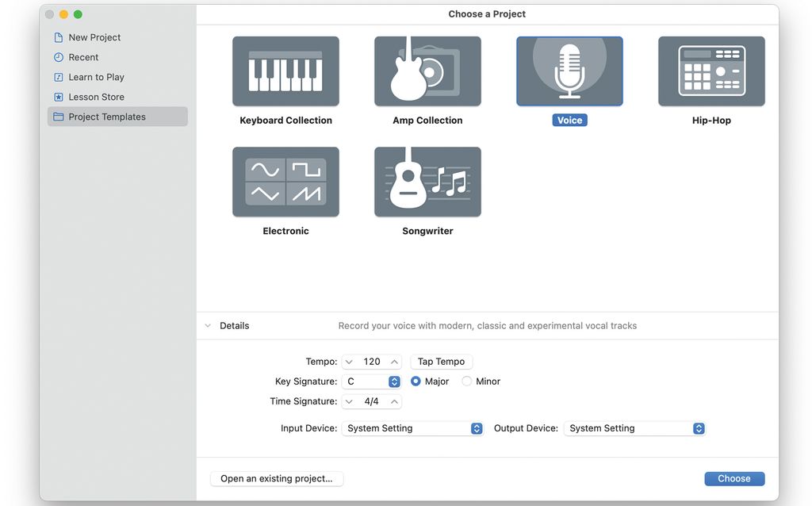The height and width of the screenshot is (506, 812).
Task: Open the Output Device dropdown
Action: (698, 427)
